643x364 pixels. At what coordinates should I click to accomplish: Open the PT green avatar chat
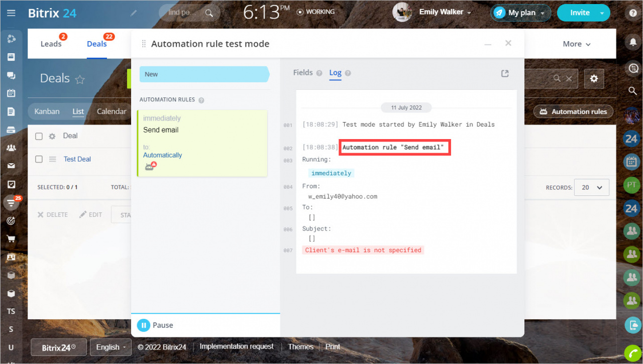pos(631,185)
